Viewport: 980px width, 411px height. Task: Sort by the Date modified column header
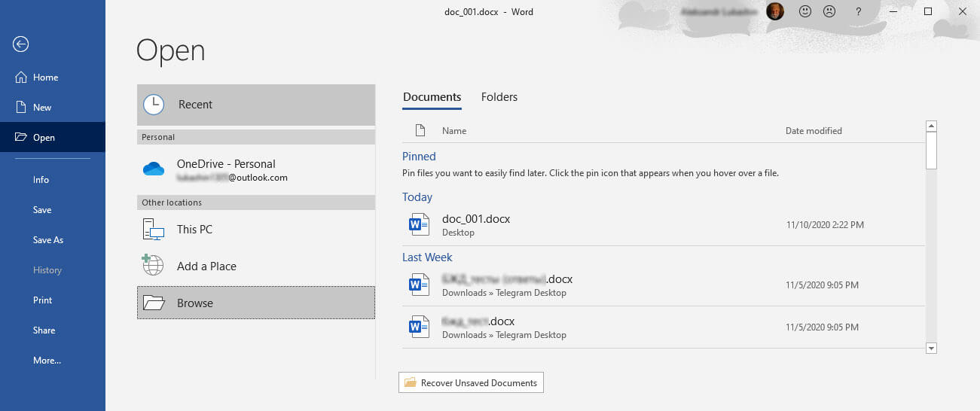814,130
